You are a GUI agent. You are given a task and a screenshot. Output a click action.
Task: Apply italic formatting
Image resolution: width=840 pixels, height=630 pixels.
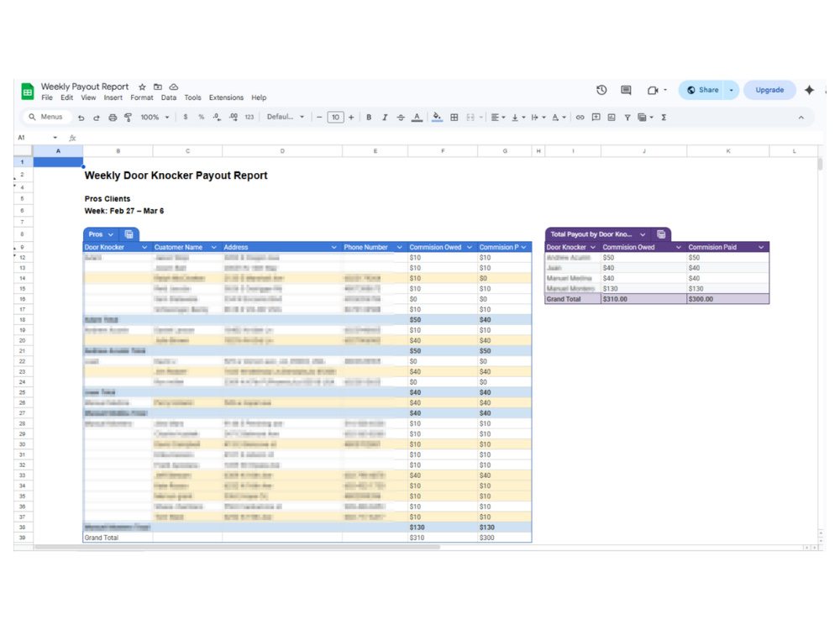click(x=385, y=118)
